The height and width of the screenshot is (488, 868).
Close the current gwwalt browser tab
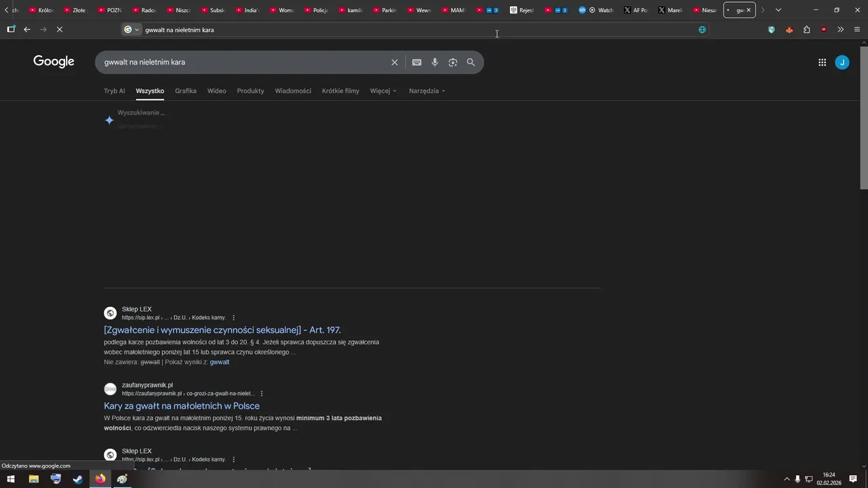749,10
